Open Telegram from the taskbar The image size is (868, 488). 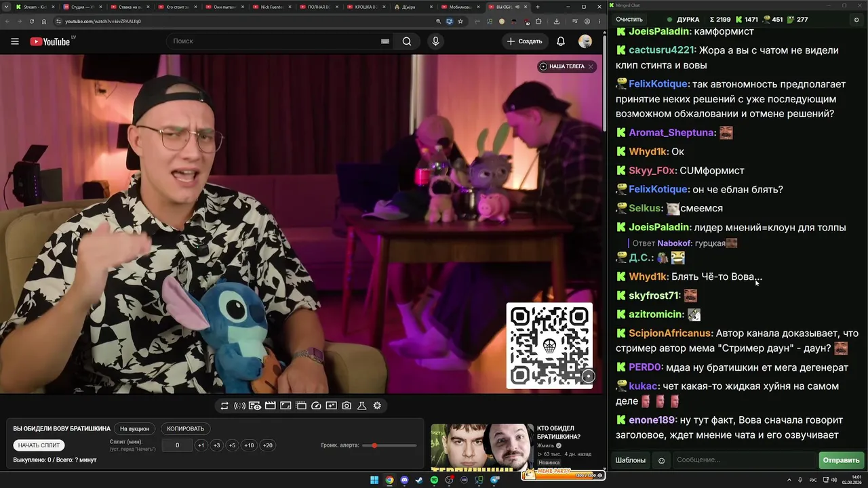(494, 481)
